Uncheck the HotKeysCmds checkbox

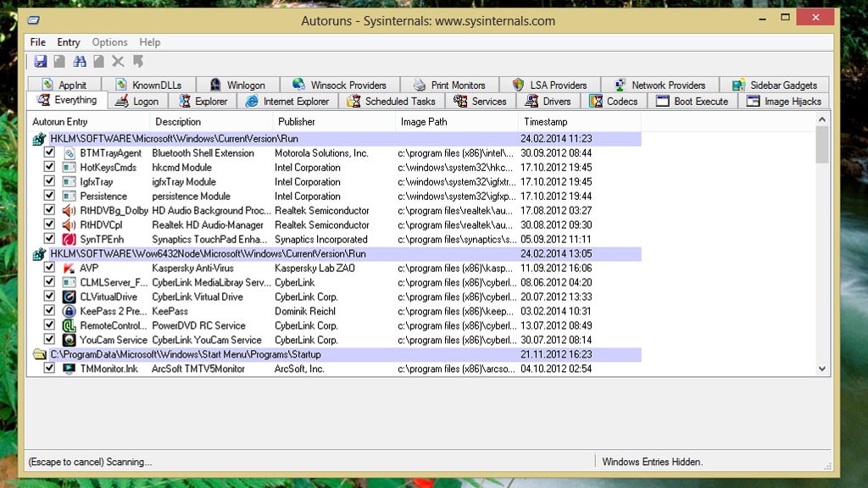49,167
